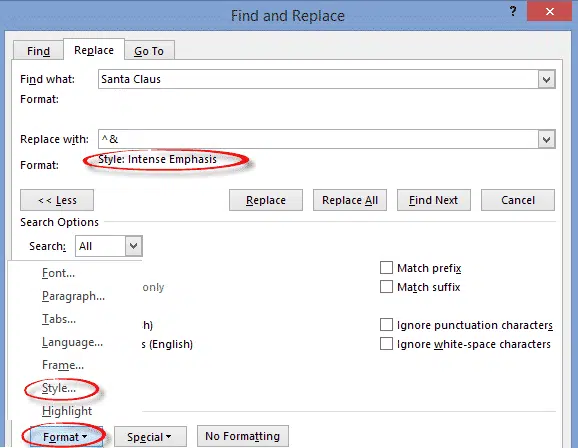Switch to the Find tab
This screenshot has width=578, height=448.
coord(38,51)
